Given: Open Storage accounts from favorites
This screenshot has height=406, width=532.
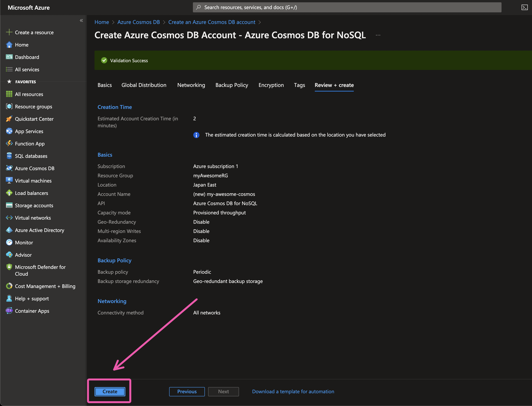Looking at the screenshot, I should pyautogui.click(x=34, y=206).
